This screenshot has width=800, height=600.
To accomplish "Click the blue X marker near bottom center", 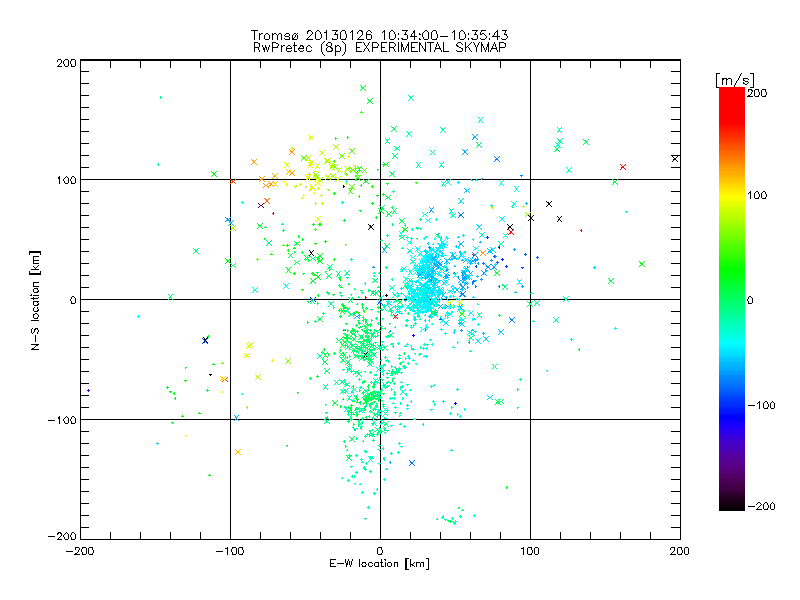I will pos(412,463).
